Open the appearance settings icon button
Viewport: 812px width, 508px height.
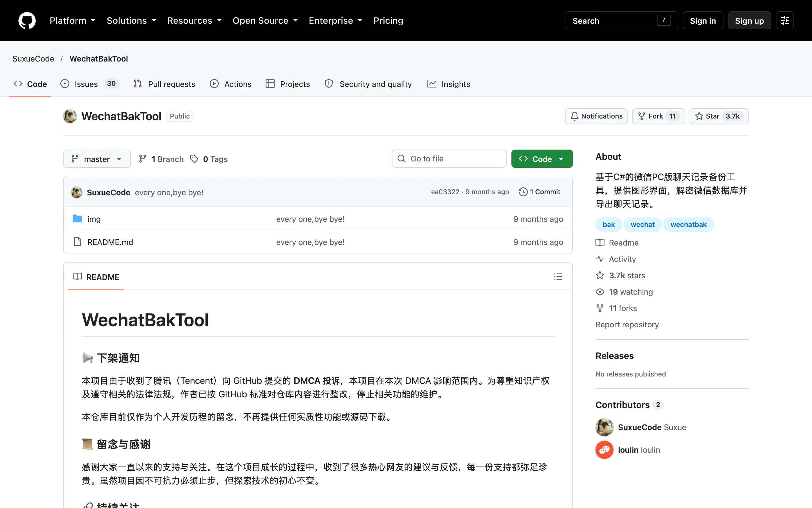click(x=784, y=21)
